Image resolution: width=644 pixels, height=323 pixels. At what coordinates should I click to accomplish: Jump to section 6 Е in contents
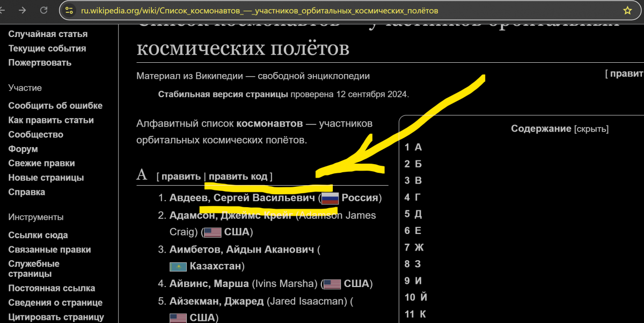(x=413, y=231)
